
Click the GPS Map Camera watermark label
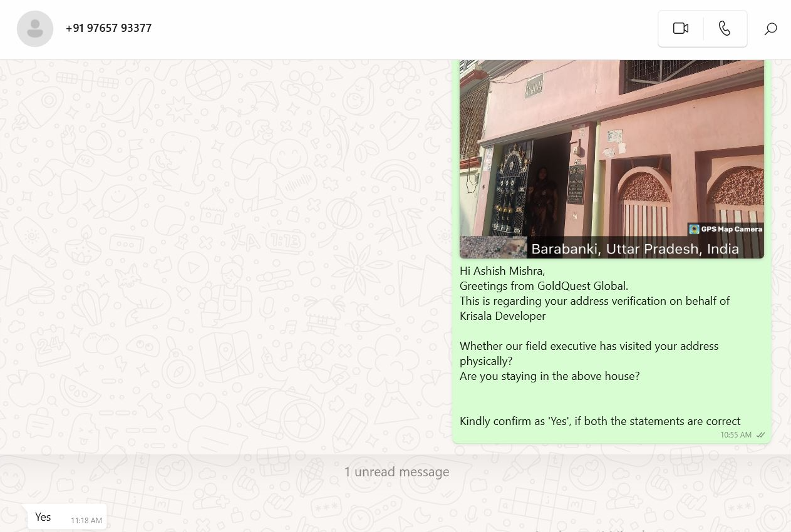click(725, 229)
